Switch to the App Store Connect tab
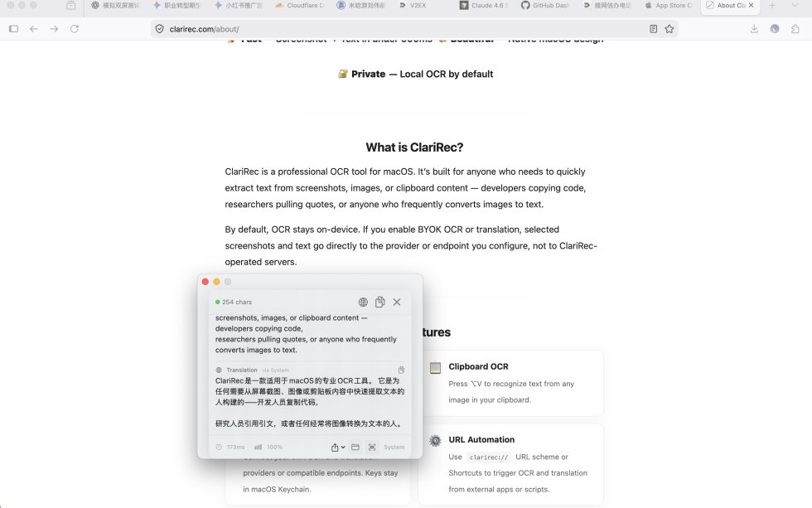The height and width of the screenshot is (508, 812). point(668,5)
